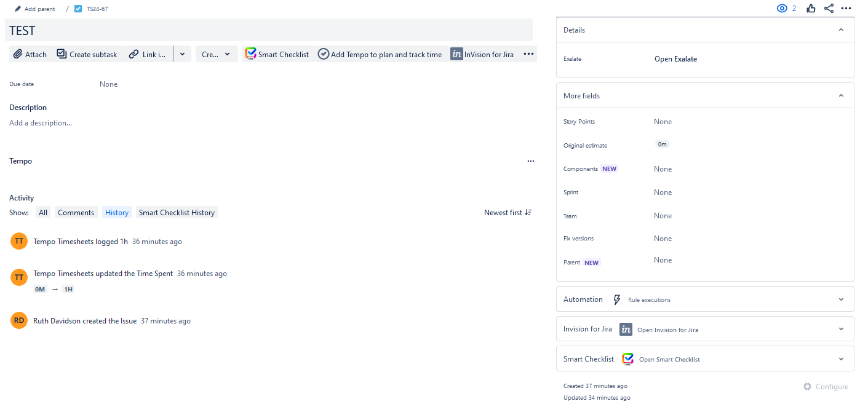
Task: Open the TS24-67 issue key link
Action: pos(97,9)
